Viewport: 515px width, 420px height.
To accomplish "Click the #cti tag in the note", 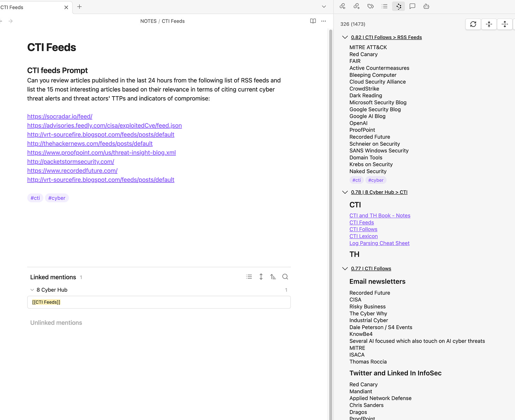I will coord(35,198).
